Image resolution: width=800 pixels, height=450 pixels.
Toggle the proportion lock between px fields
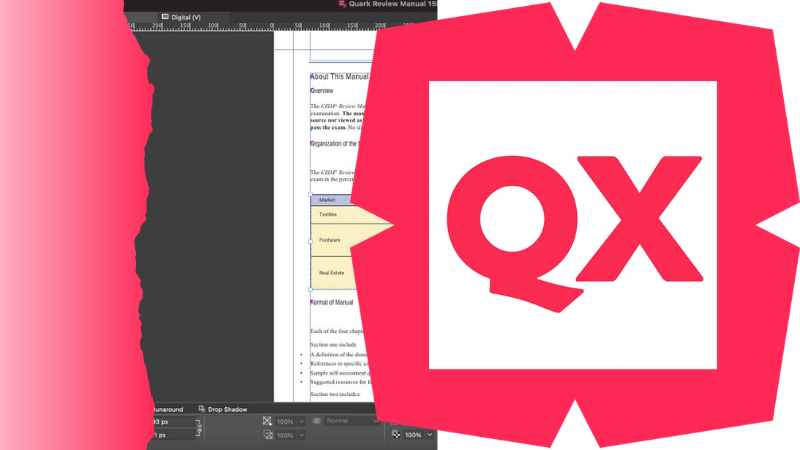coord(198,428)
